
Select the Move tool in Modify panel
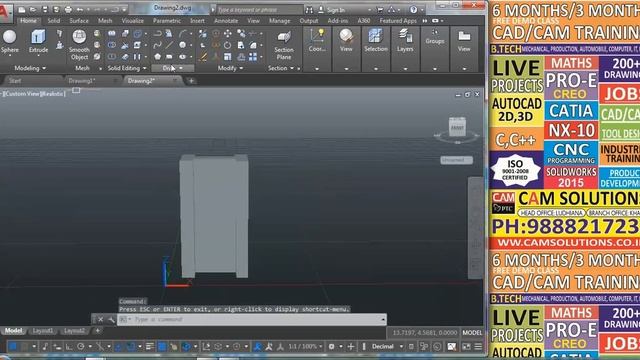pyautogui.click(x=227, y=34)
